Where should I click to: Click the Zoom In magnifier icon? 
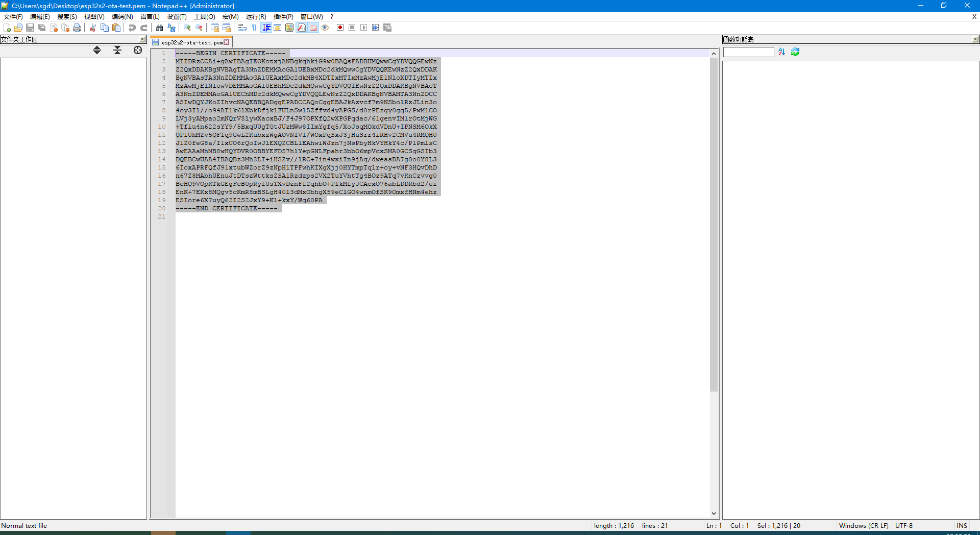(x=187, y=28)
